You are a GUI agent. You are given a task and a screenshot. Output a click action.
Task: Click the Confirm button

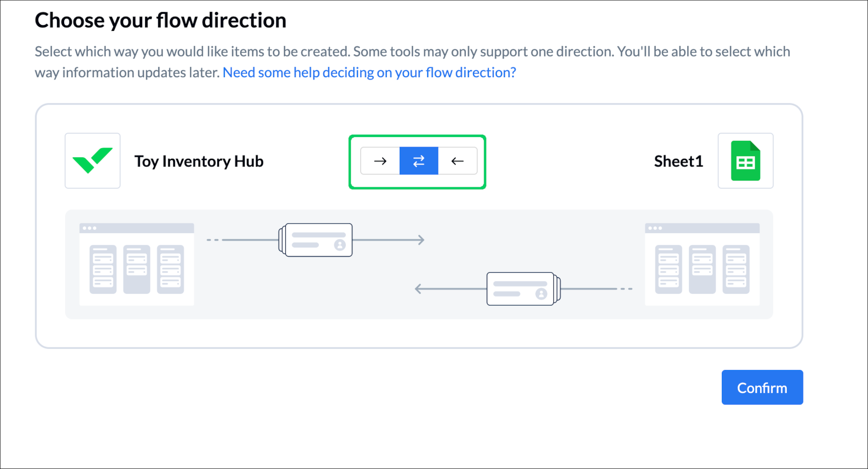[762, 387]
